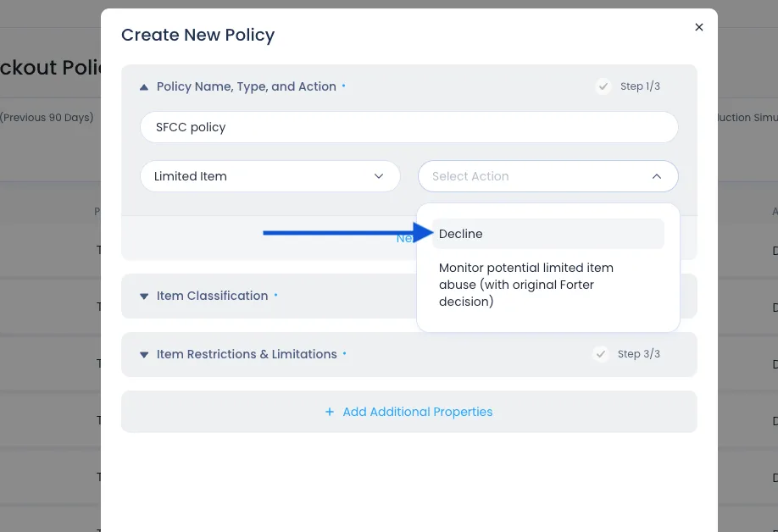Screen dimensions: 778x532
Task: Focus the policy name field containing SFCC policy
Action: (408, 127)
